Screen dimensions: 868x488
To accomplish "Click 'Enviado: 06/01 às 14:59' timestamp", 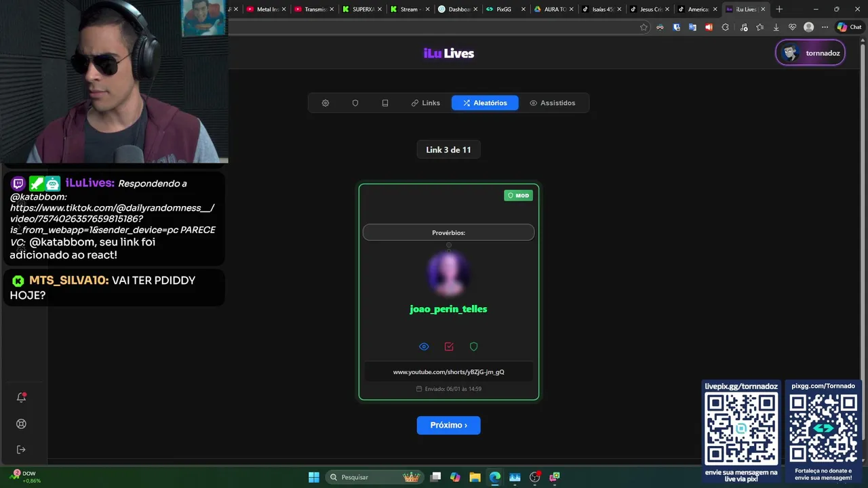I will coord(449,389).
